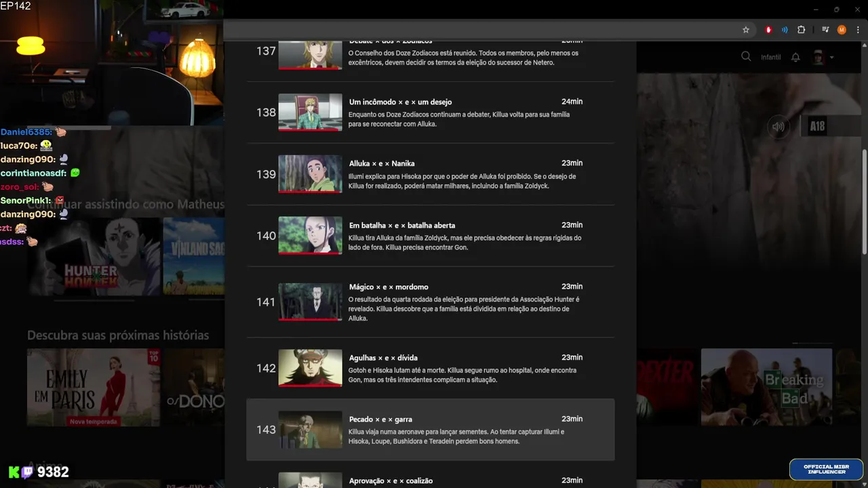Click the description of episode 141

click(x=464, y=309)
